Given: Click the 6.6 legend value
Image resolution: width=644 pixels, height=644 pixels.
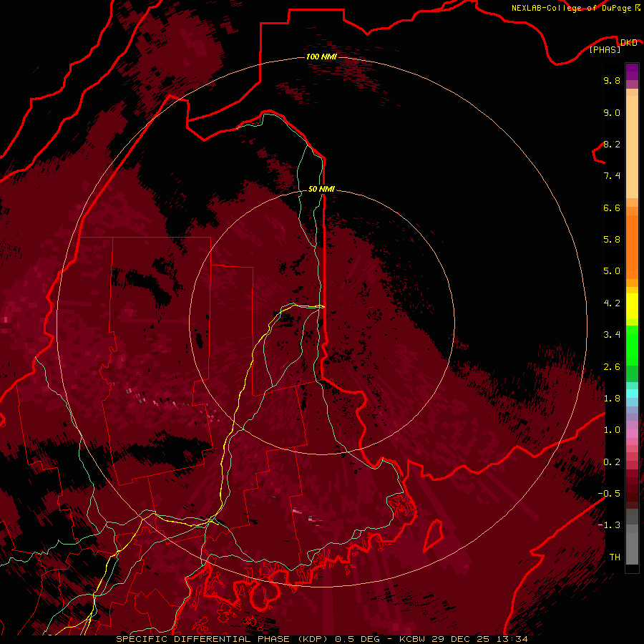Looking at the screenshot, I should click(x=612, y=208).
